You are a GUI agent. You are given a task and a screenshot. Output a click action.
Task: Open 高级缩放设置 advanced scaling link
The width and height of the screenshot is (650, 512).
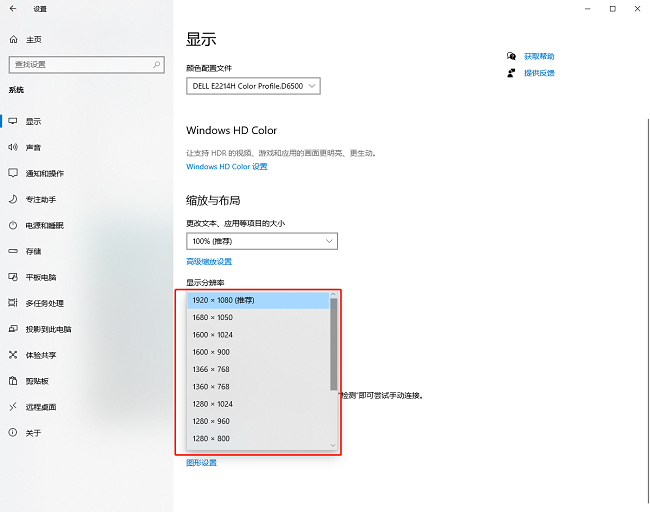click(x=209, y=262)
